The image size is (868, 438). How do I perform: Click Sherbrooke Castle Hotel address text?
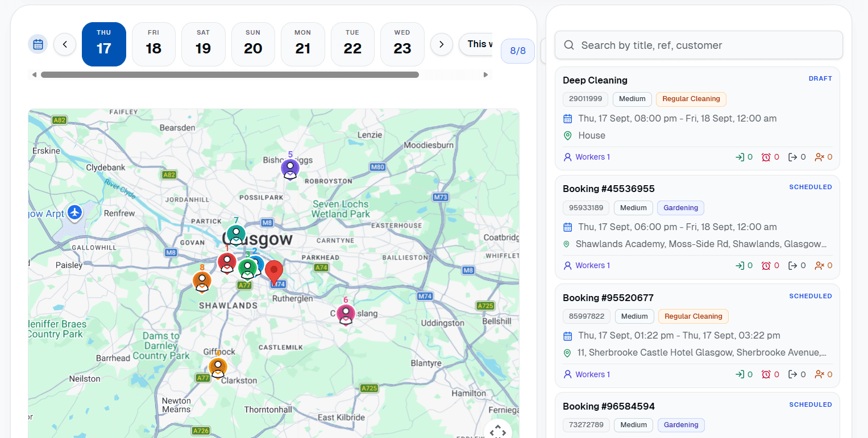click(x=702, y=353)
